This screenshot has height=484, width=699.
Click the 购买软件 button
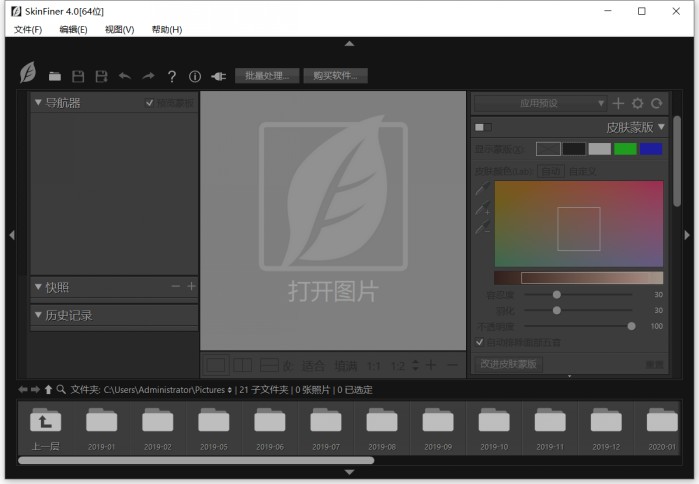335,76
